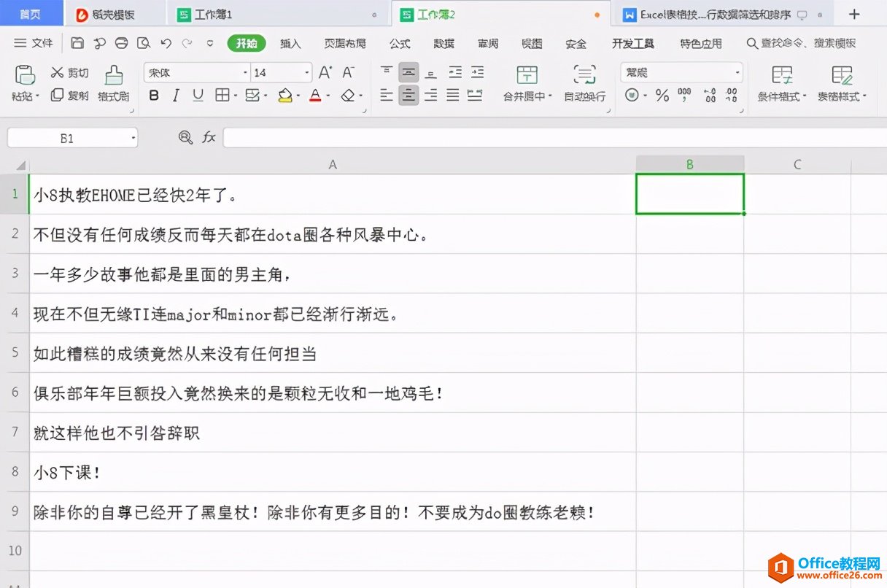Open the fx insert function dialog

[x=209, y=137]
